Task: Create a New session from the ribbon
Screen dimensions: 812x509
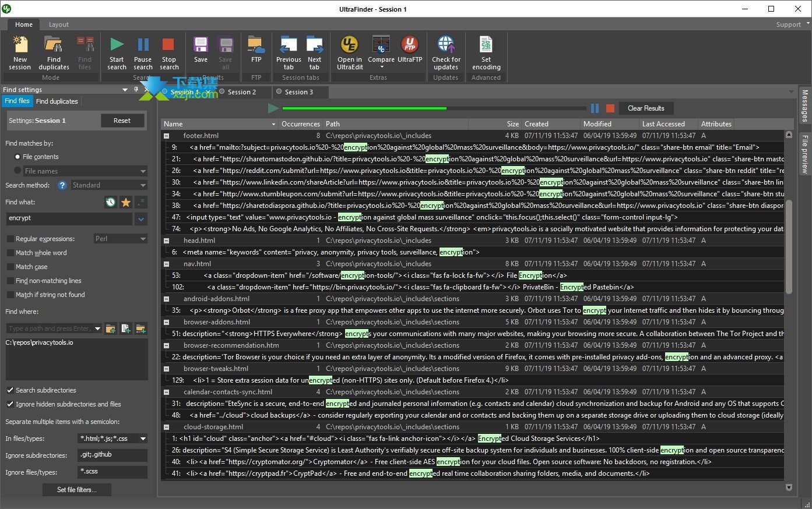Action: point(20,52)
